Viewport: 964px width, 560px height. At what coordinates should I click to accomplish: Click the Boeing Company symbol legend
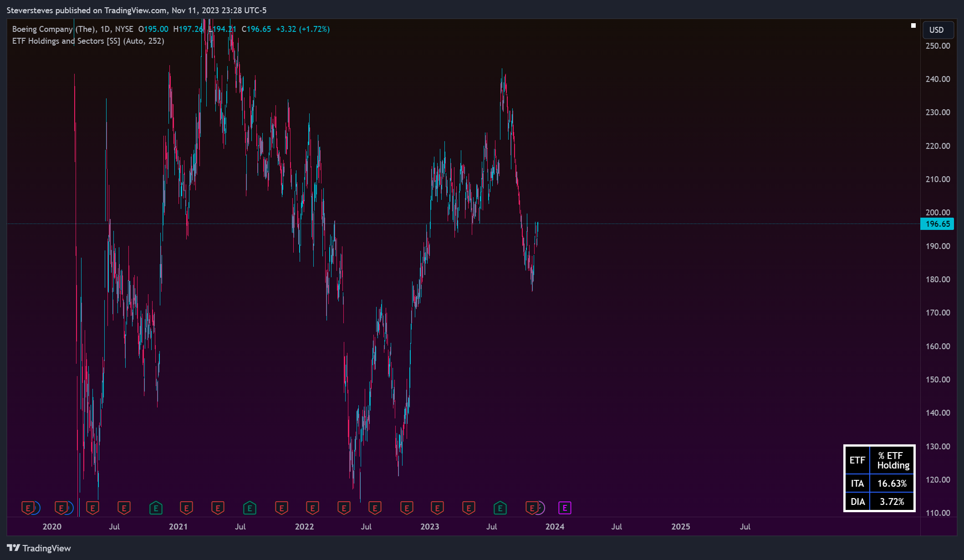(x=73, y=29)
